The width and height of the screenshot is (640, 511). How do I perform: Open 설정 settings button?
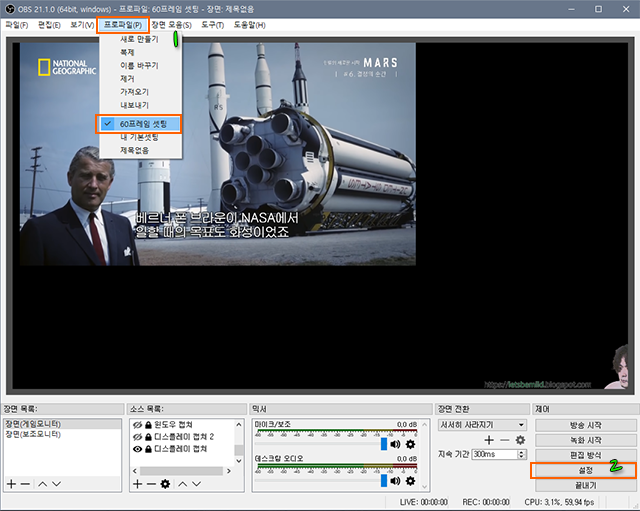click(x=586, y=471)
